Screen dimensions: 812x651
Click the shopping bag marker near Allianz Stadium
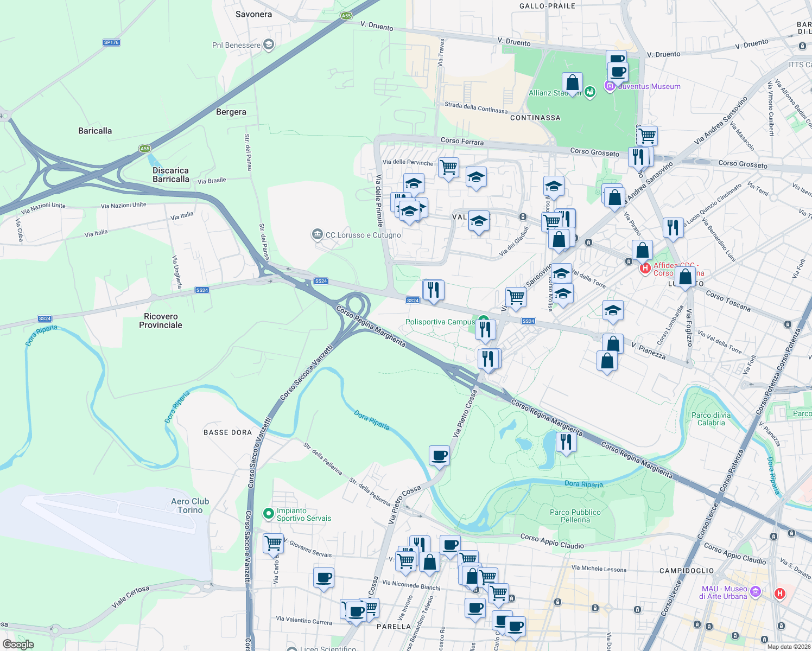pos(572,83)
